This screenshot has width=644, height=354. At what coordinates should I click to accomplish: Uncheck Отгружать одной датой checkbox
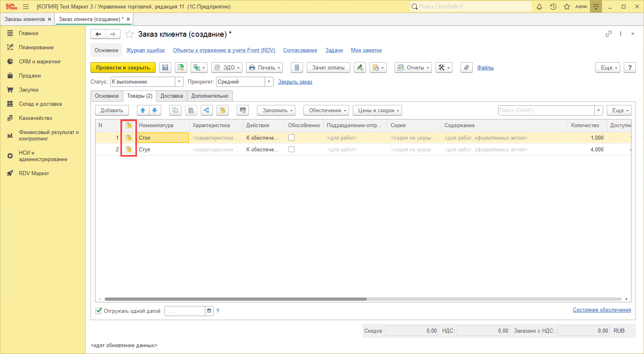[99, 311]
